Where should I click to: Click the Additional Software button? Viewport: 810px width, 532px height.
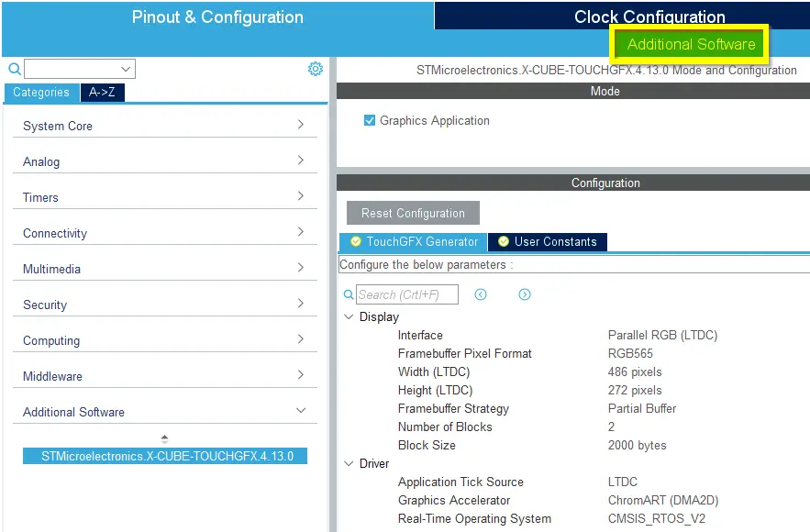(691, 44)
